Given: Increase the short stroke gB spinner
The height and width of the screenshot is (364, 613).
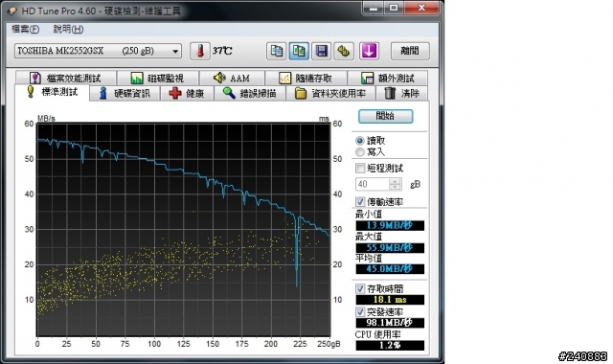Looking at the screenshot, I should click(x=395, y=181).
